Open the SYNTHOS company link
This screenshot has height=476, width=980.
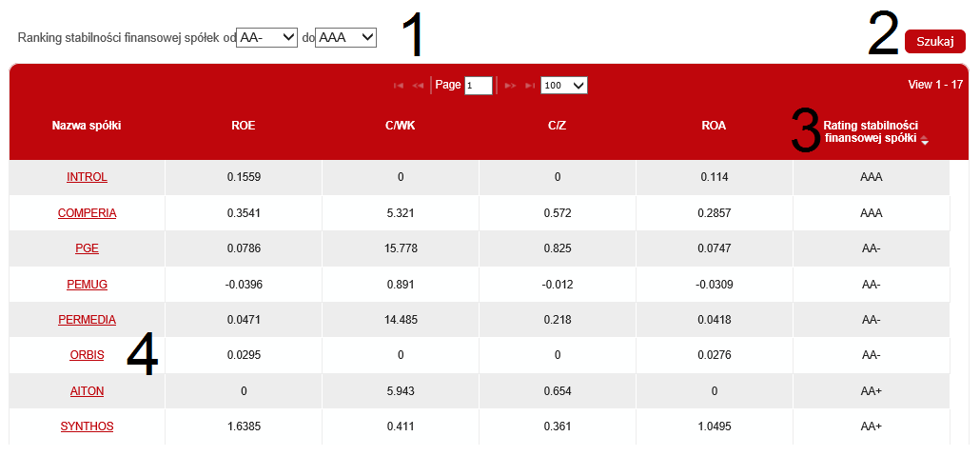tap(87, 426)
